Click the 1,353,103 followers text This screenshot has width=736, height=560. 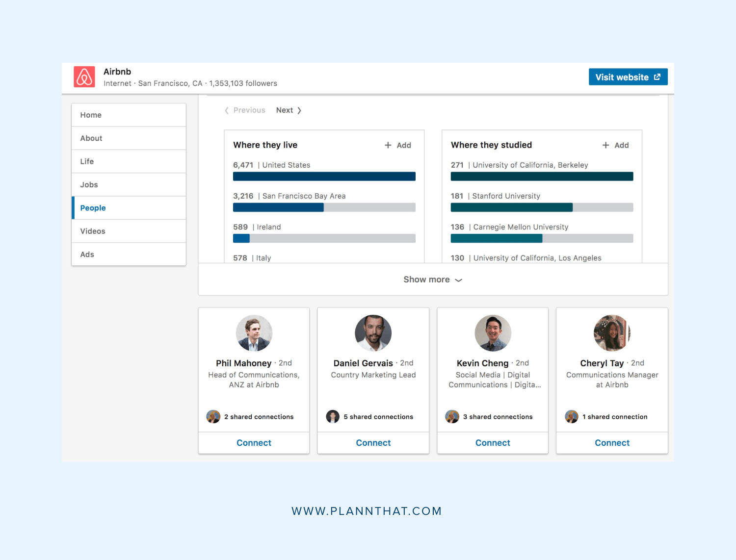(x=243, y=83)
